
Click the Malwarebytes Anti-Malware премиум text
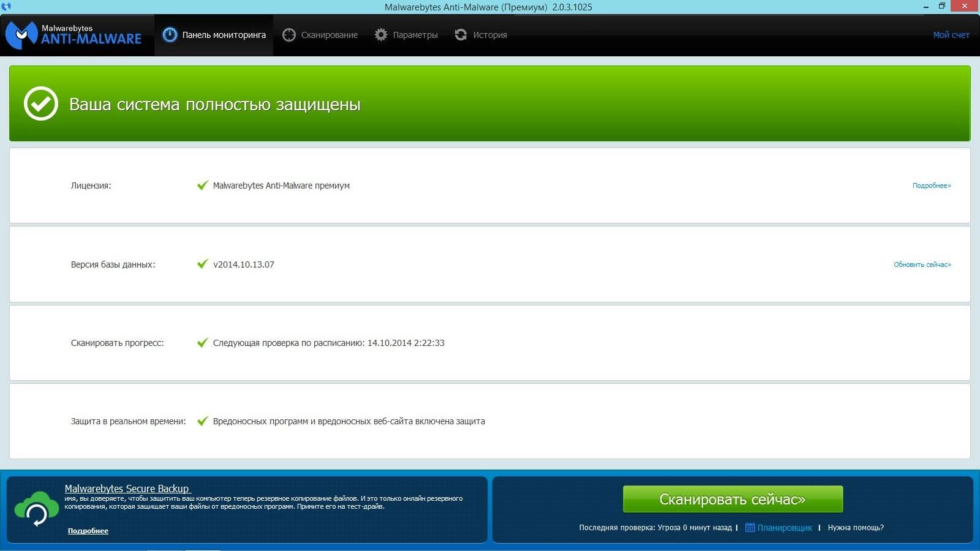tap(281, 186)
